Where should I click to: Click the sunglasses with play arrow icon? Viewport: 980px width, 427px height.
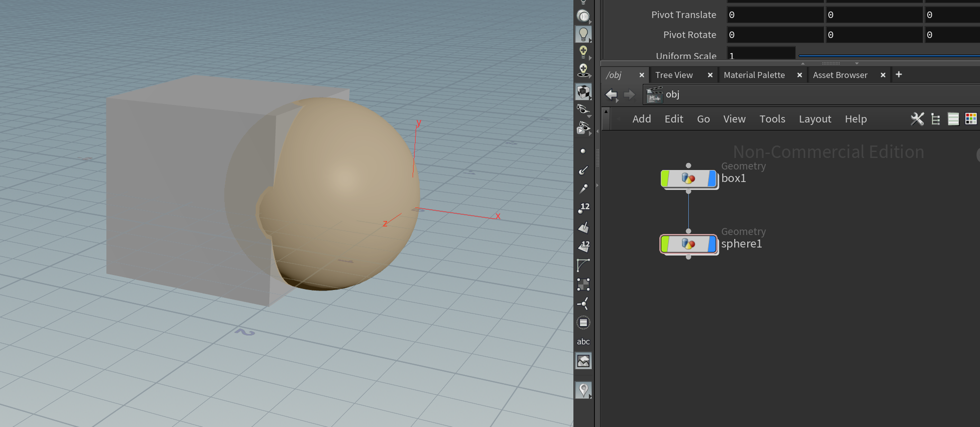(x=583, y=128)
